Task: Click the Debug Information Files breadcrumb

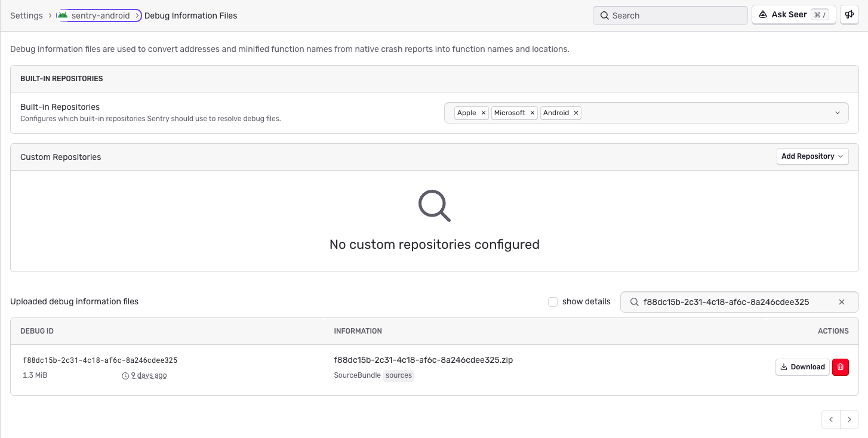Action: [191, 16]
